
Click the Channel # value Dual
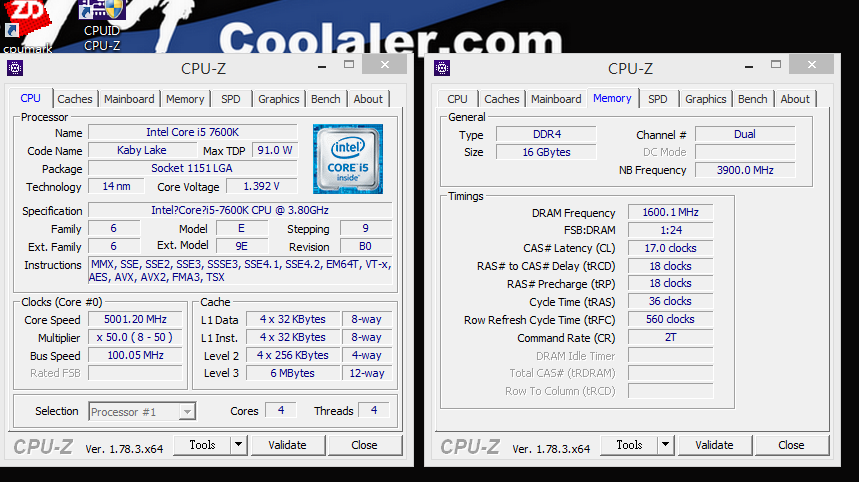(x=745, y=134)
